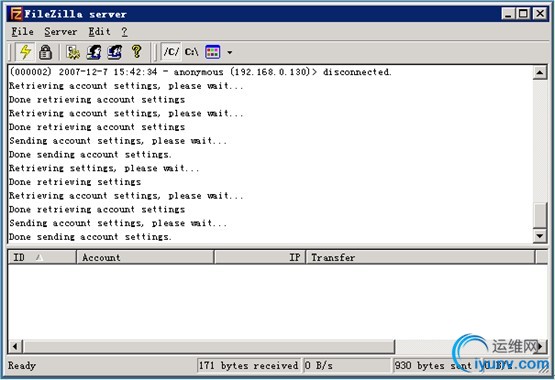555x380 pixels.
Task: Click the yellow question mark help icon
Action: [137, 52]
